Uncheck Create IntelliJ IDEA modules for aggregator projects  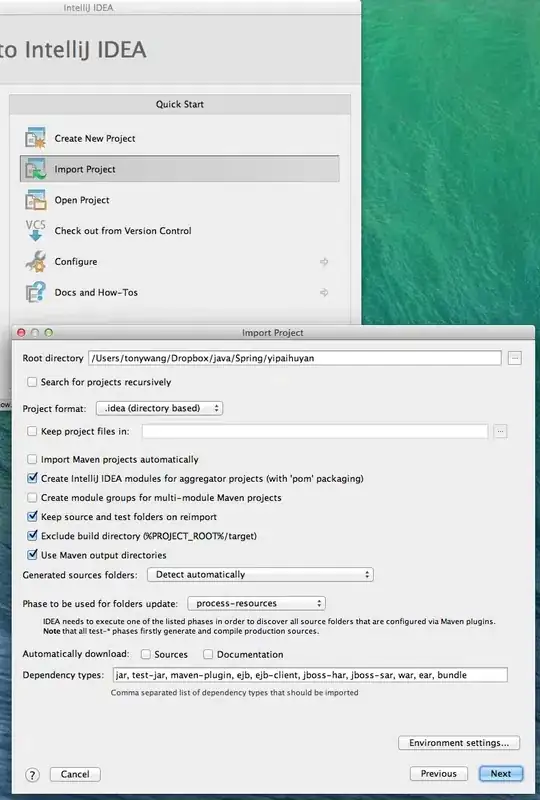[x=32, y=479]
